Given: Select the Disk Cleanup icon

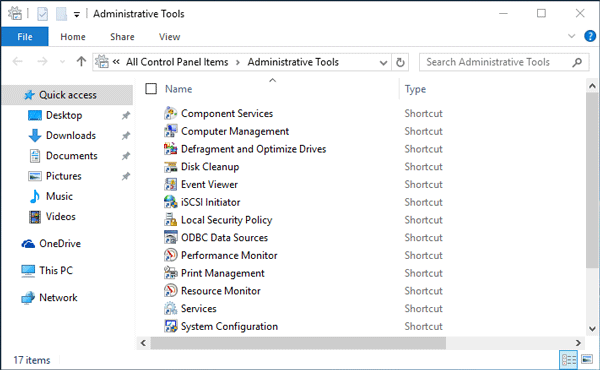Looking at the screenshot, I should pos(170,167).
